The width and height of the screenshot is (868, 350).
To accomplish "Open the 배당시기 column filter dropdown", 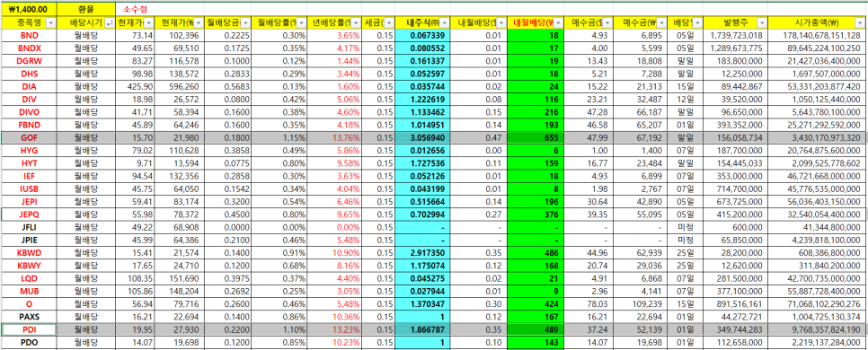I will (x=108, y=22).
